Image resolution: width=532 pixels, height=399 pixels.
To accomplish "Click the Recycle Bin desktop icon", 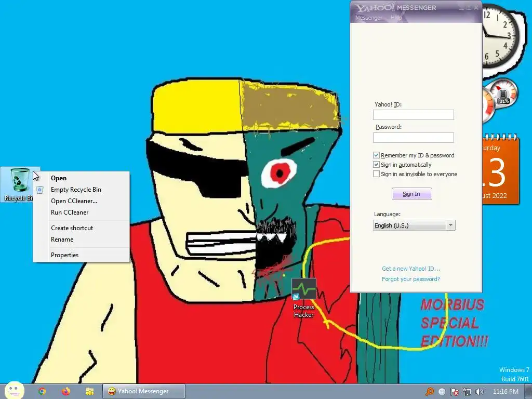I will point(19,185).
